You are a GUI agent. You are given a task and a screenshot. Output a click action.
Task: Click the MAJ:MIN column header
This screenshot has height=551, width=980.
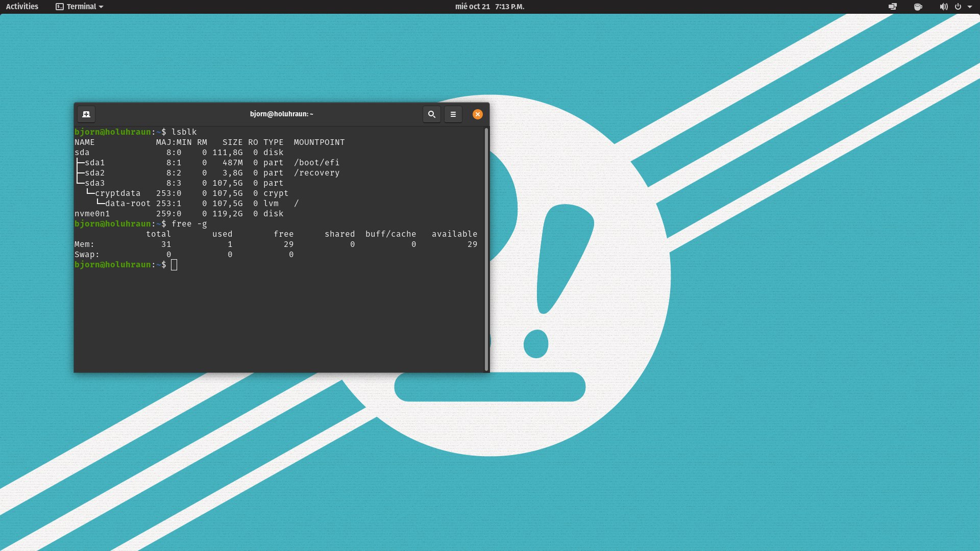174,142
